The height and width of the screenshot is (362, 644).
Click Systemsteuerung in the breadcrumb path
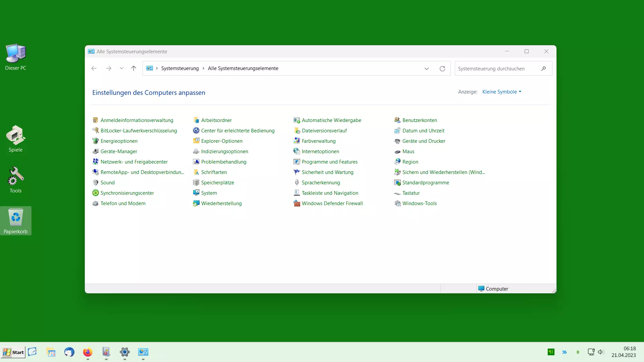point(180,68)
